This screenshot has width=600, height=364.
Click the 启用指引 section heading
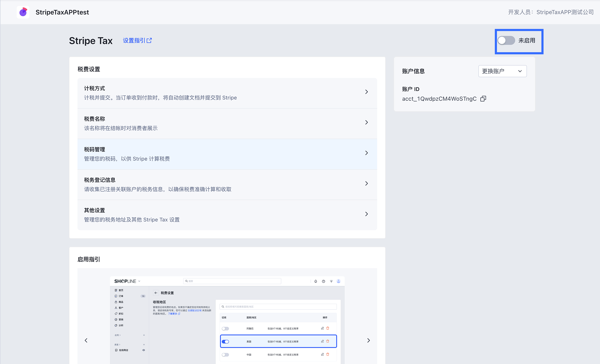(89, 259)
